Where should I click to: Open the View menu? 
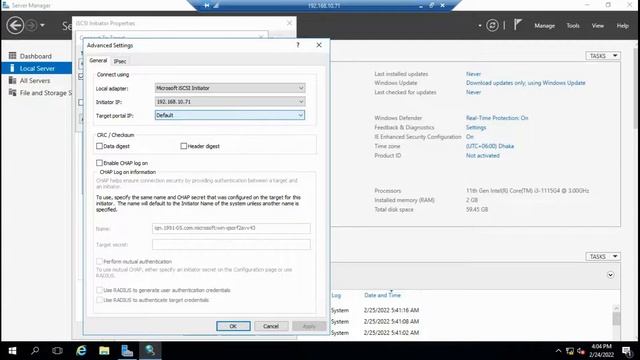598,25
